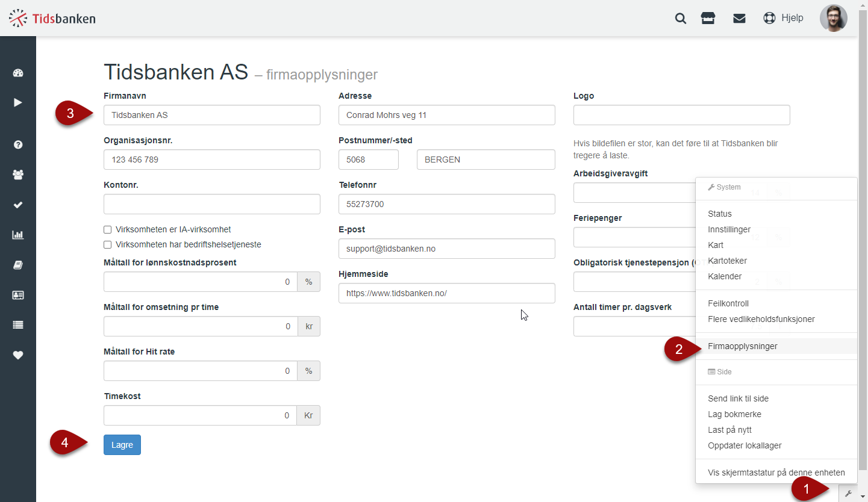Click the blue Lagre button
Screen dimensions: 868x502
[x=122, y=445]
